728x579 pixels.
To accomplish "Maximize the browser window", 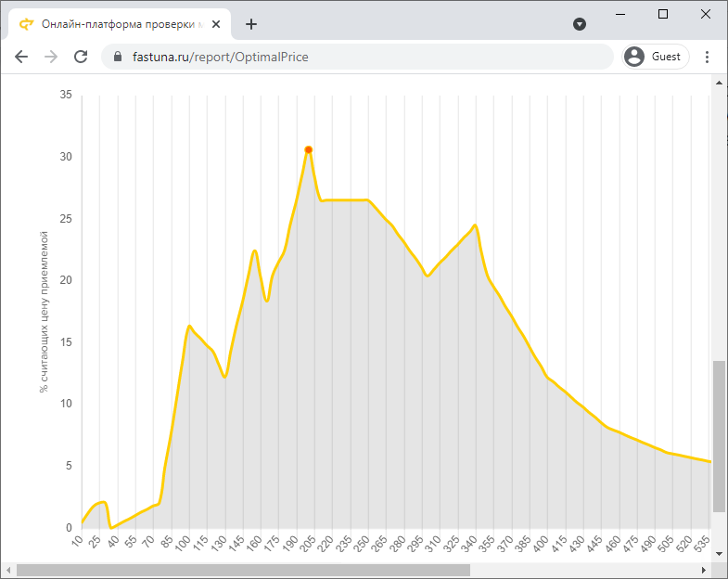I will pyautogui.click(x=663, y=14).
